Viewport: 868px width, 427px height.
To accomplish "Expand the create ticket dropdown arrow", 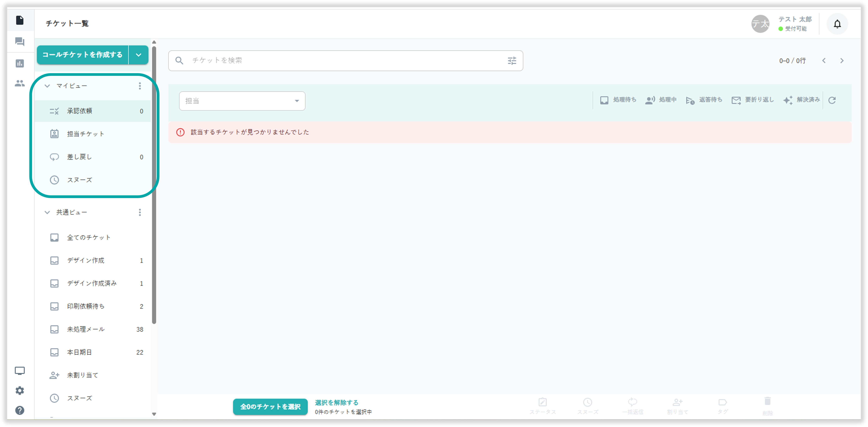I will 139,55.
